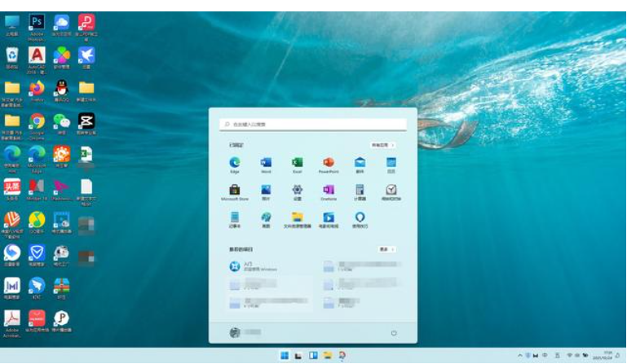Open Notepad from pinned apps
Viewport: 627px width, 364px height.
pos(235,219)
